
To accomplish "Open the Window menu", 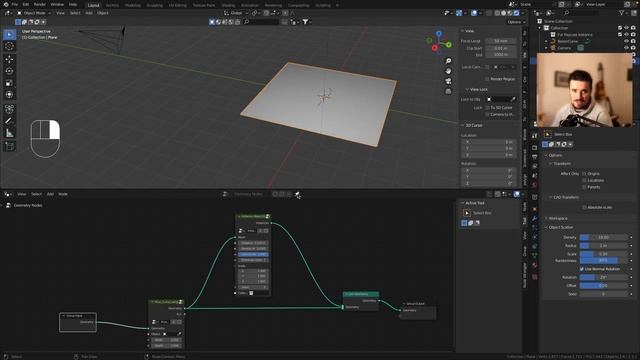I will [57, 4].
